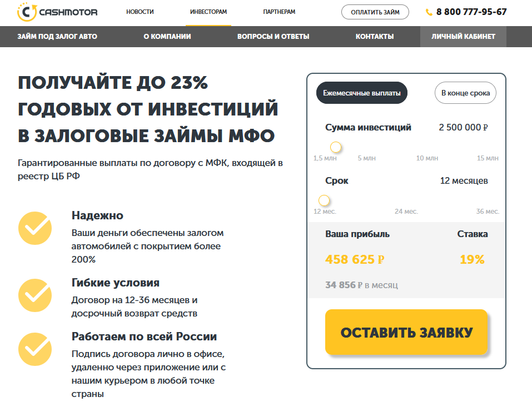Select the ИНВЕСТОРАМ tab
Viewport: 532px width, 407px height.
point(207,12)
